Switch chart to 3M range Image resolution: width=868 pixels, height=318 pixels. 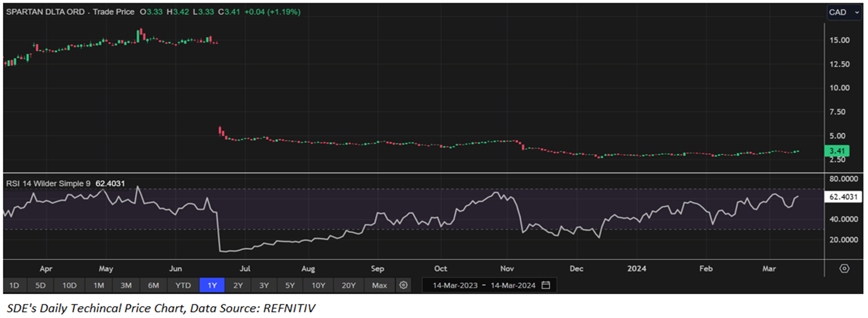126,285
